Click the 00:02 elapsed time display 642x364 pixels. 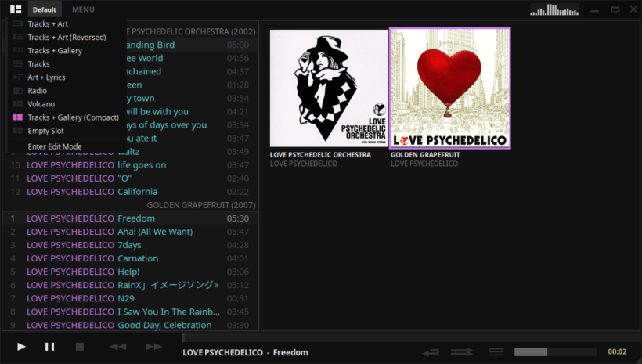point(617,351)
